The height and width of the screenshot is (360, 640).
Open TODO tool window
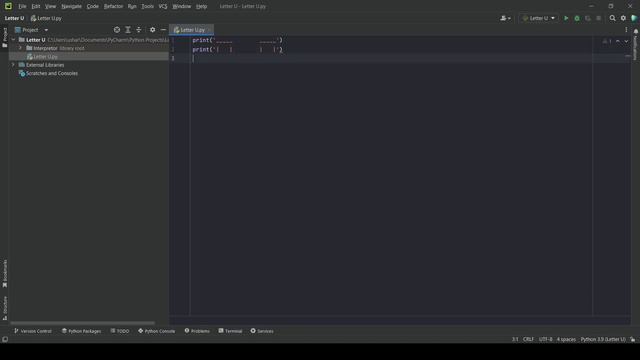[120, 331]
